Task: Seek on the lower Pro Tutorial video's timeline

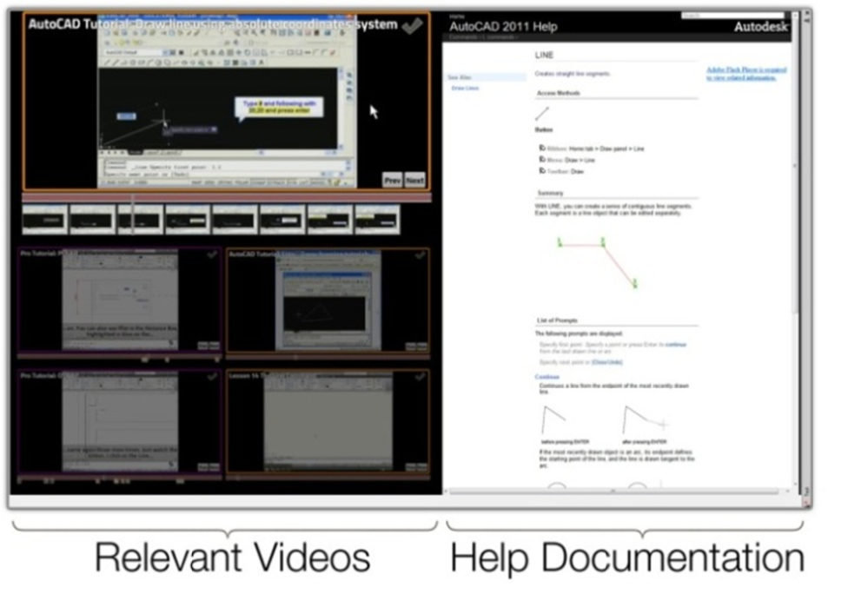Action: 120,479
